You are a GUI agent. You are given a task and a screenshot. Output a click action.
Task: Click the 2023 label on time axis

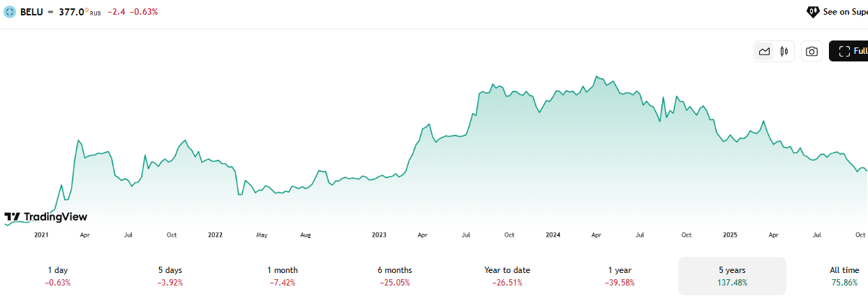click(379, 235)
